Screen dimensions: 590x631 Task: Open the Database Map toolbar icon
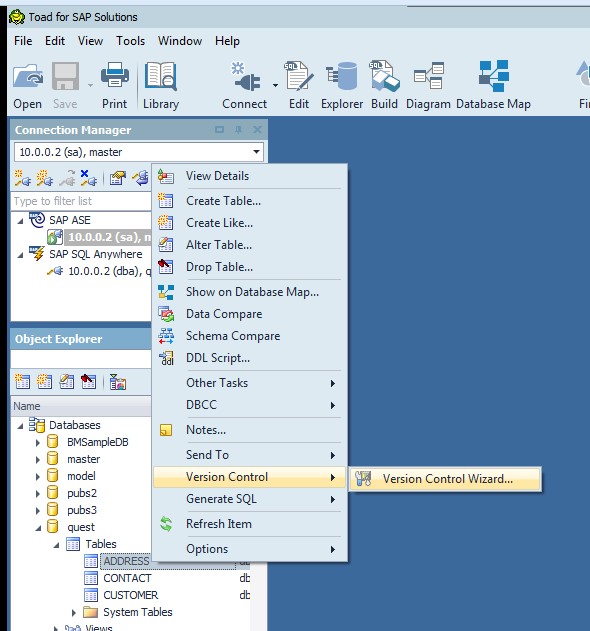493,76
